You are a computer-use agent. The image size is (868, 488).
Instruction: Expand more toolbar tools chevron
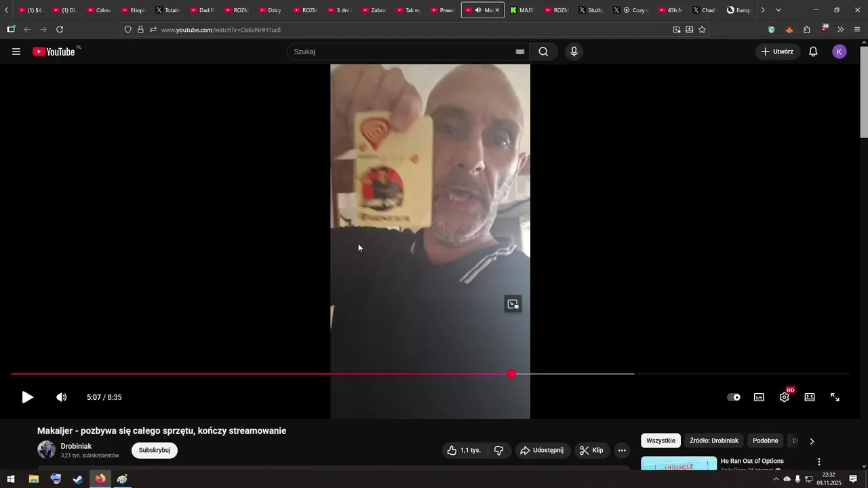pos(841,30)
